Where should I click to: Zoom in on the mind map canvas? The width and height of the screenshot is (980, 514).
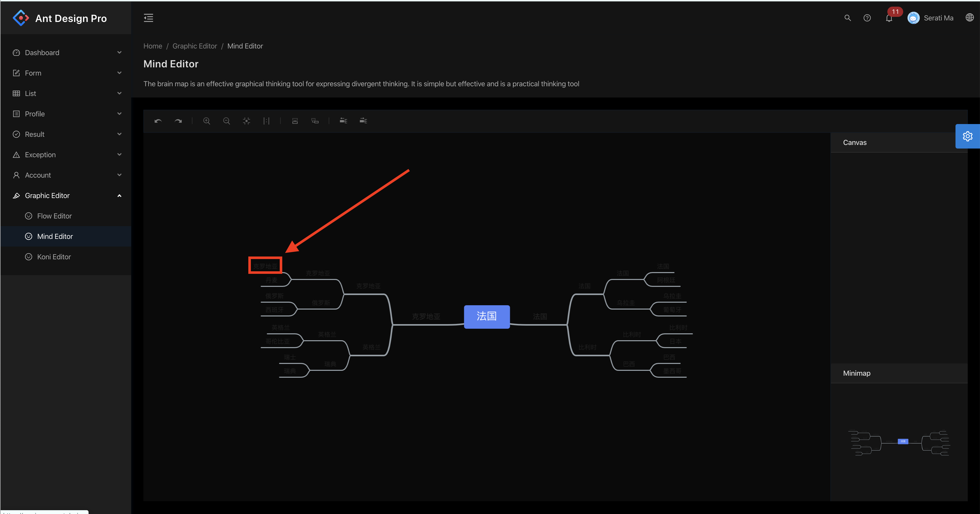click(206, 121)
